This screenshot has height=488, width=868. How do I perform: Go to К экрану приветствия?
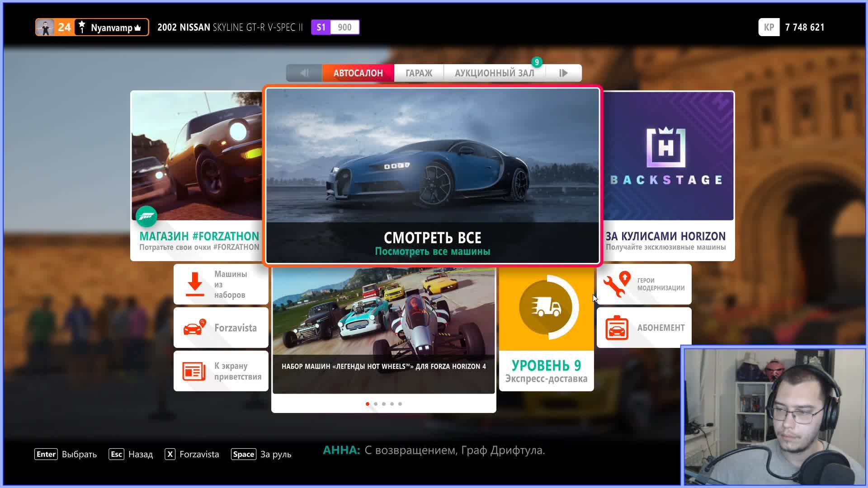221,371
